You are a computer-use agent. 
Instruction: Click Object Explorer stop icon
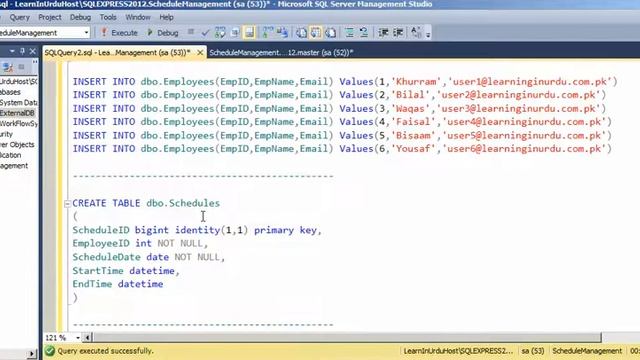coord(22,67)
